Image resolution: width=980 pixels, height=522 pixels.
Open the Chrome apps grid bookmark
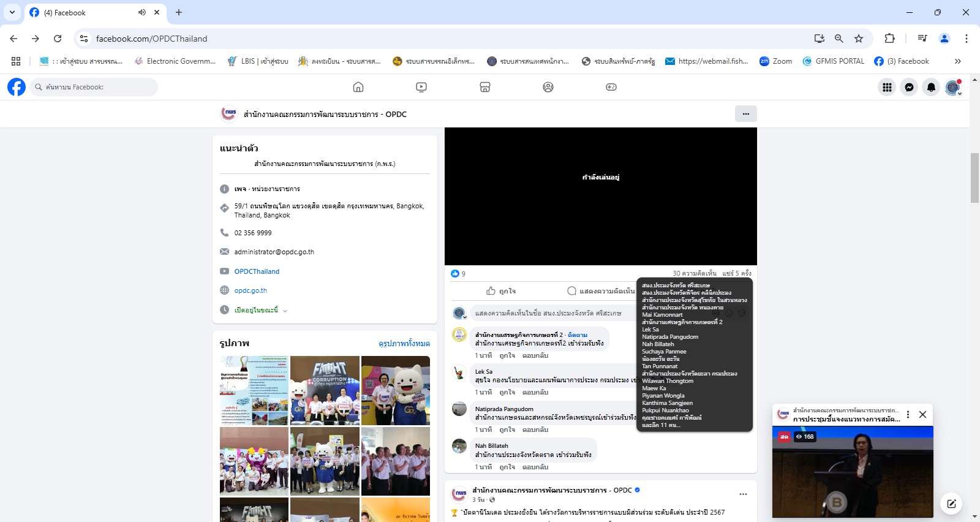point(16,61)
